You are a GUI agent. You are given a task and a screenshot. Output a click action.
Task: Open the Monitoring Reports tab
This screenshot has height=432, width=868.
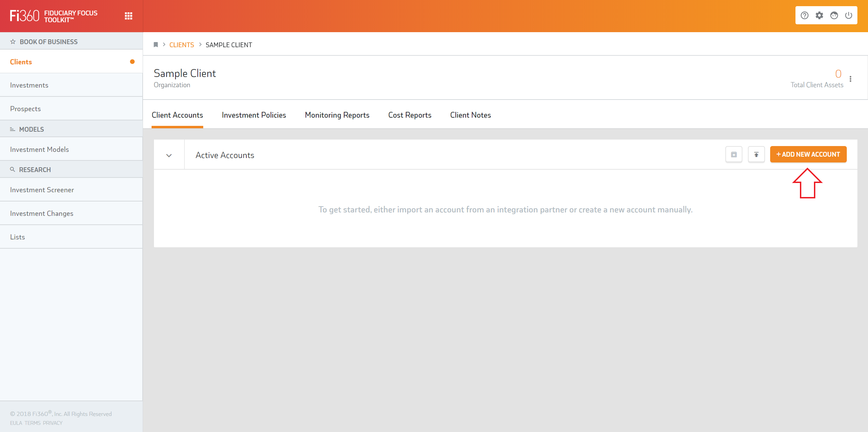point(337,115)
